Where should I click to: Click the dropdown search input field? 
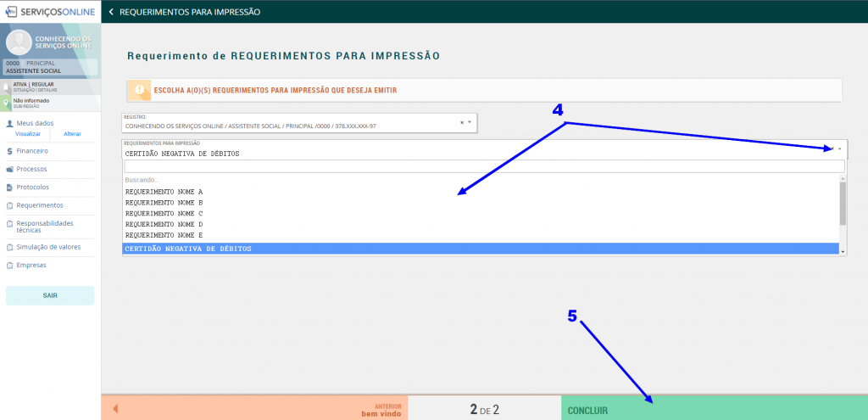[x=483, y=166]
